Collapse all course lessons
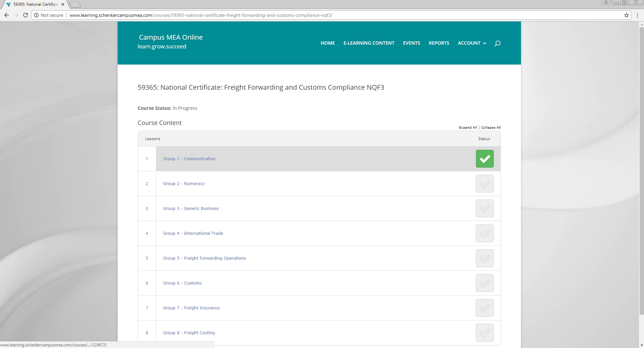 (x=491, y=128)
